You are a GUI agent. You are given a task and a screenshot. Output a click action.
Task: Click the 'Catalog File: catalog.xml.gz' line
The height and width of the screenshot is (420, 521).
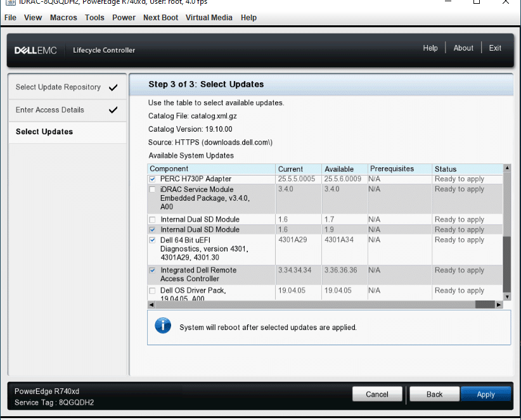(193, 116)
